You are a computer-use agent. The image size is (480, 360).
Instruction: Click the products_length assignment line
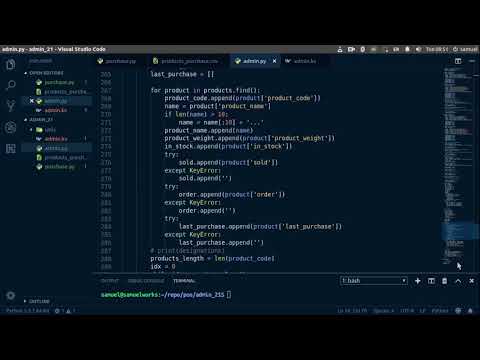(x=212, y=258)
